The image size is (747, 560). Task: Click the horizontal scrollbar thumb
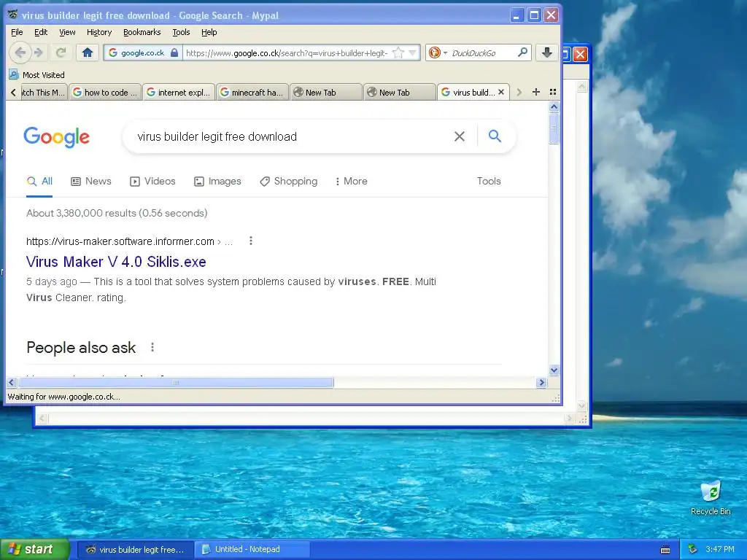point(176,382)
